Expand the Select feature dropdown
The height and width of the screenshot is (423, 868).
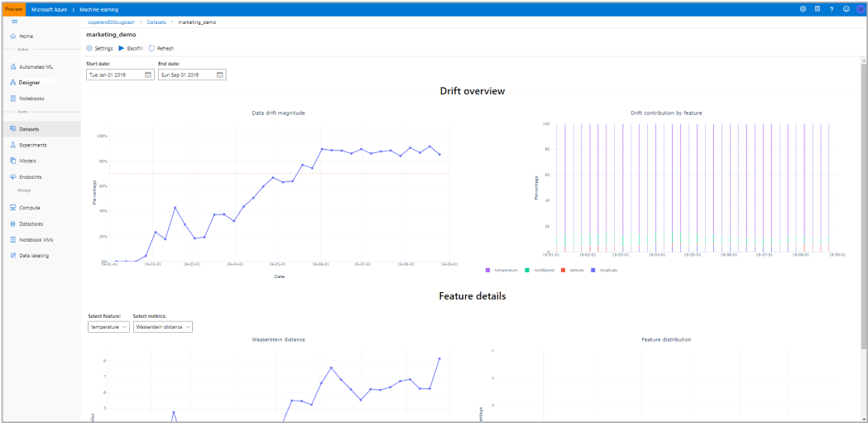click(x=108, y=327)
